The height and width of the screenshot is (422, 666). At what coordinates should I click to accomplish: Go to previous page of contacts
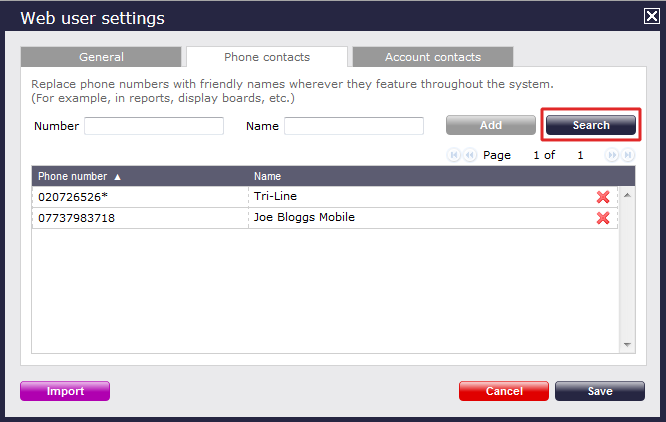coord(469,155)
